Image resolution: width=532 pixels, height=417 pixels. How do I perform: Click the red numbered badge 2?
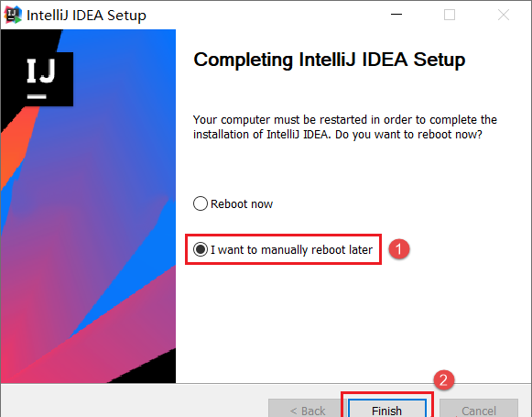[444, 380]
